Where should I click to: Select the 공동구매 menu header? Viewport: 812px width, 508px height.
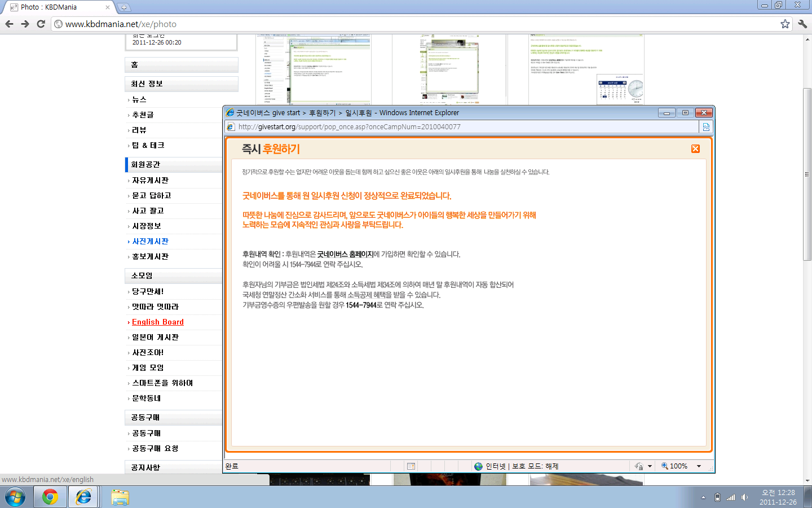[x=174, y=417]
